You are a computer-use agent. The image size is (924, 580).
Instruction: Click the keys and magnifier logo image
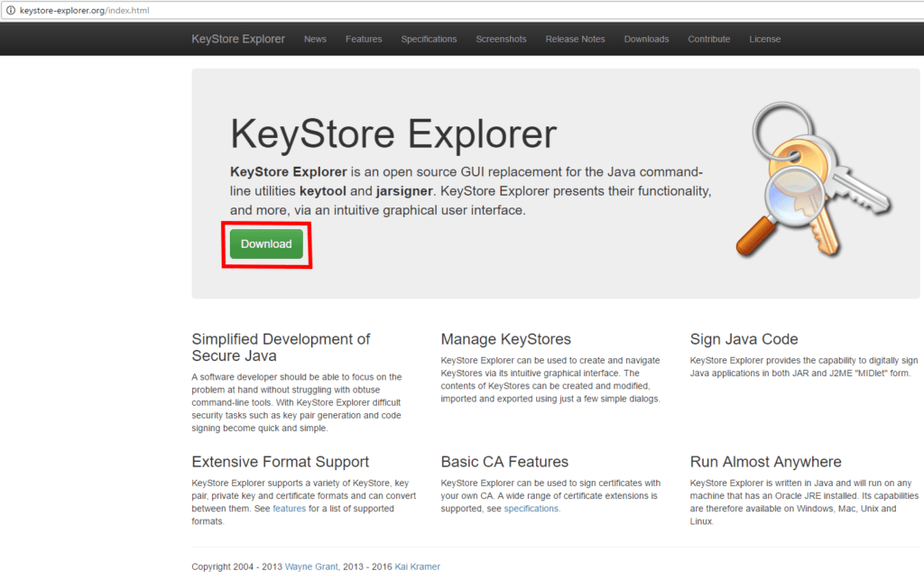814,180
